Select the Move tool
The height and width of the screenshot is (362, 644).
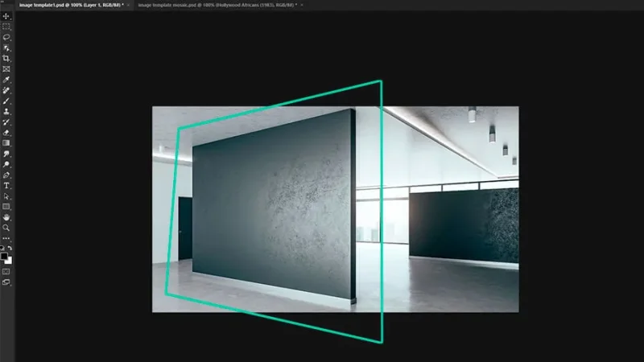6,16
